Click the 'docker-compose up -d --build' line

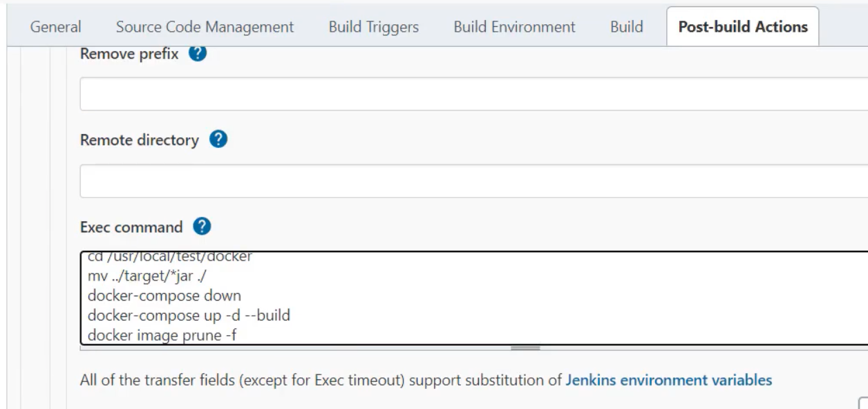click(x=189, y=316)
